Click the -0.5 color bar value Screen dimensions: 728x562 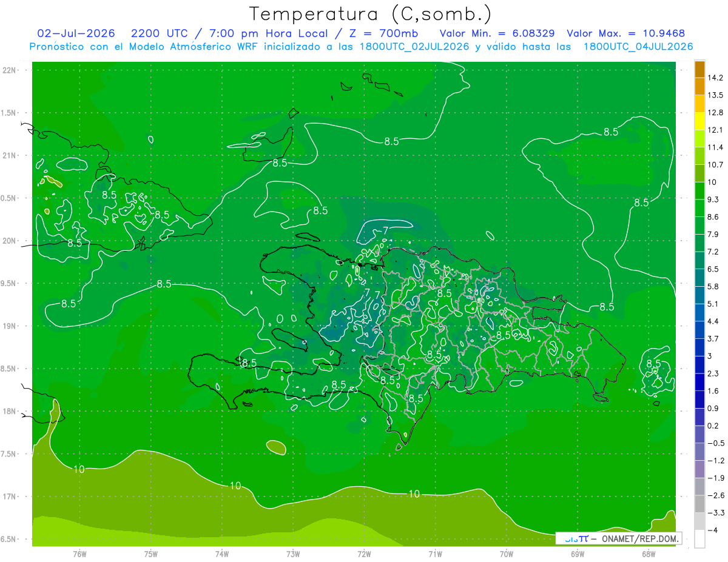(715, 443)
